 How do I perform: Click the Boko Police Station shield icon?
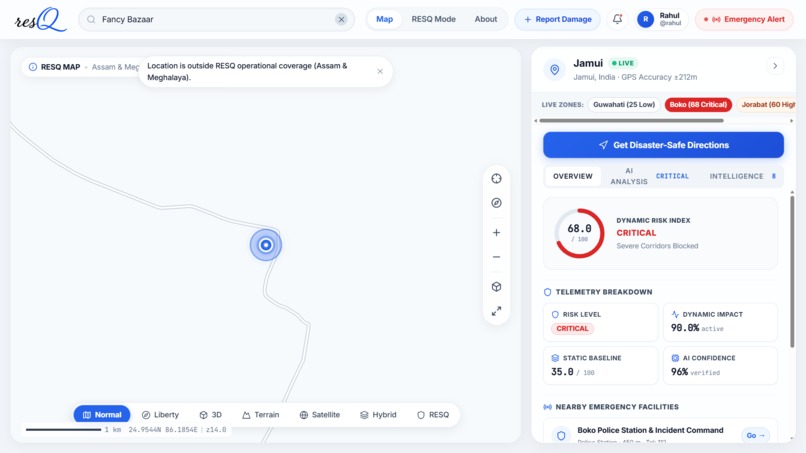pyautogui.click(x=561, y=435)
